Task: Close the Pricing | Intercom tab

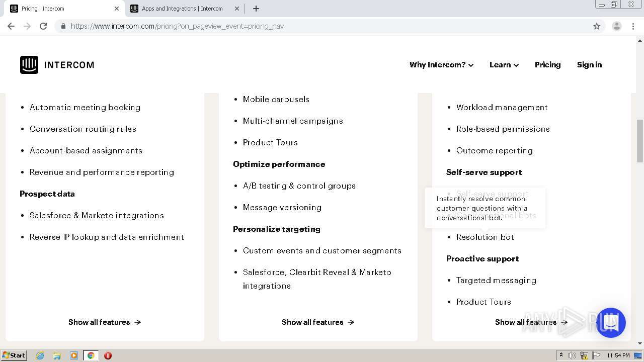Action: click(117, 9)
